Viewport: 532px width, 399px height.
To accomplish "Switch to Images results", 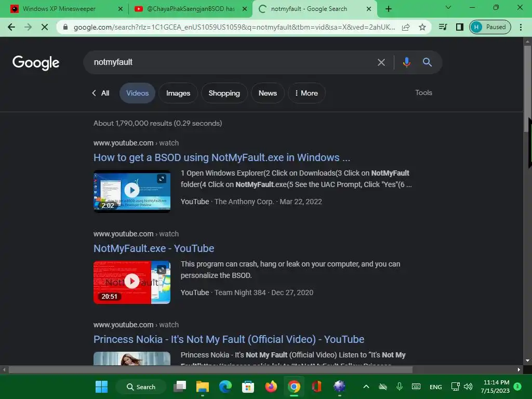I will pyautogui.click(x=178, y=93).
